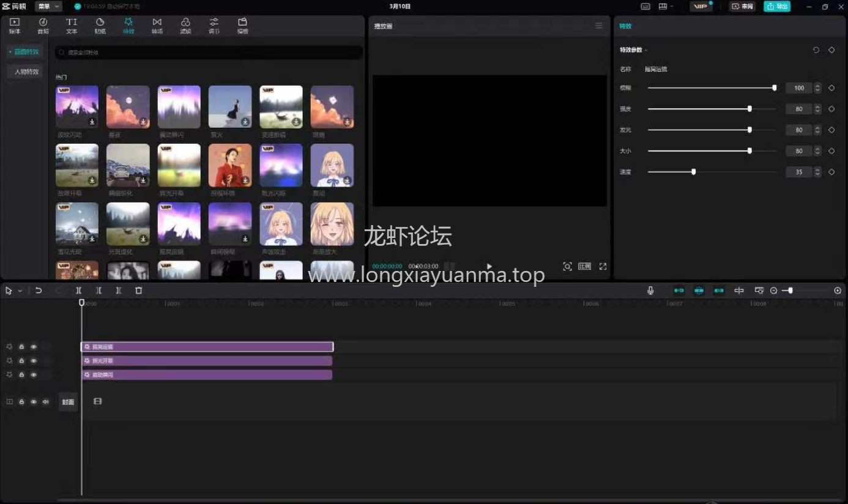Select the 摇晃运镜 effect thumbnail

(x=179, y=224)
